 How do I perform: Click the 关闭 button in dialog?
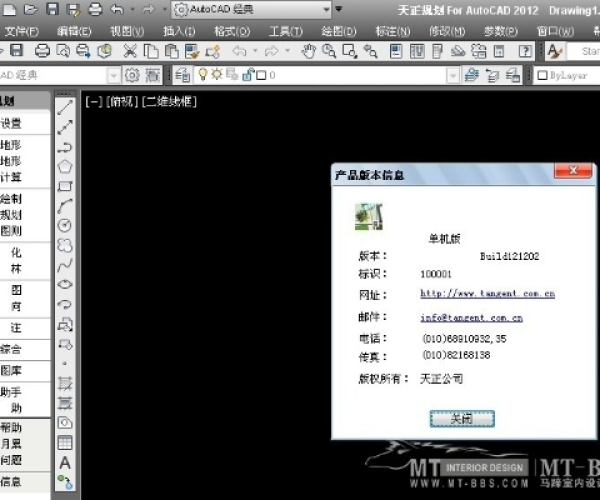click(x=462, y=419)
